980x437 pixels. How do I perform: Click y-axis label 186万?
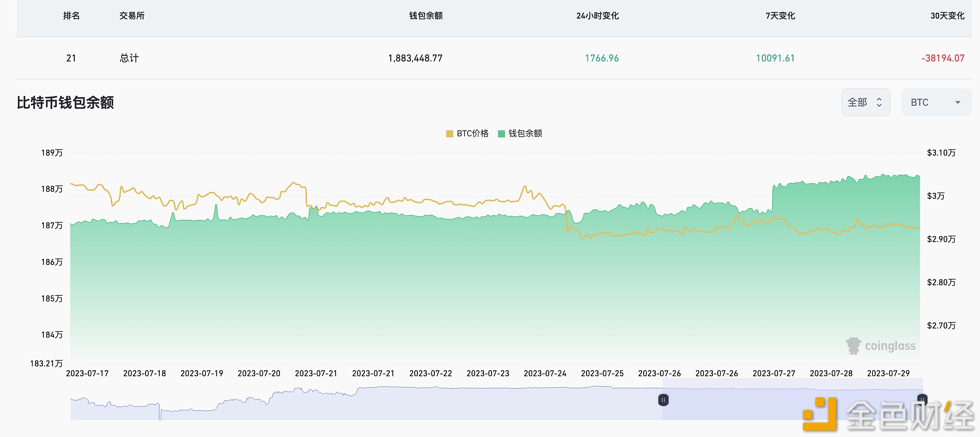pos(52,262)
